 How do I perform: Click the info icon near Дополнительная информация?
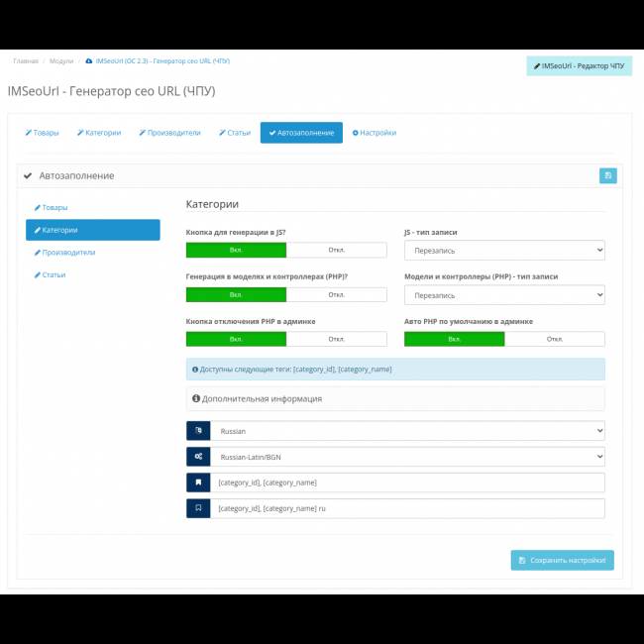196,398
